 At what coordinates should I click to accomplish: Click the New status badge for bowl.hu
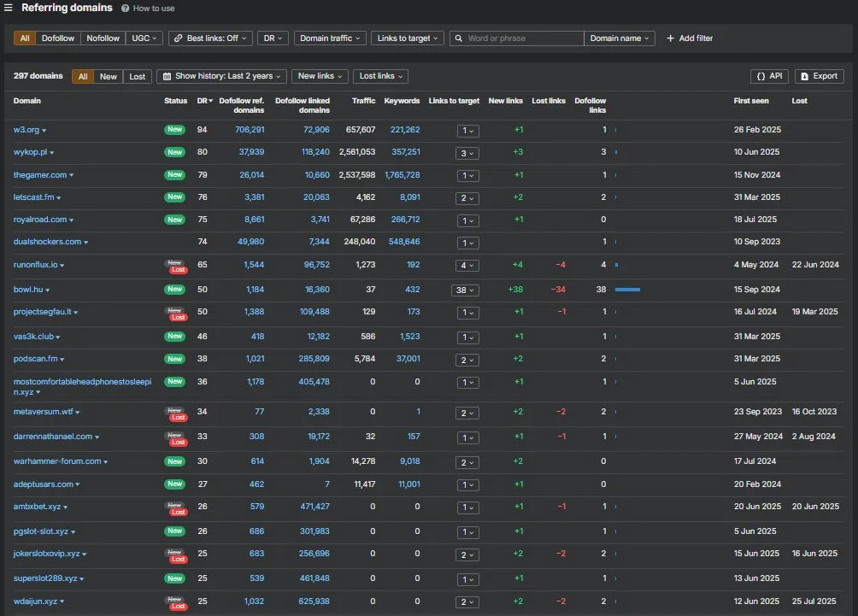click(175, 289)
